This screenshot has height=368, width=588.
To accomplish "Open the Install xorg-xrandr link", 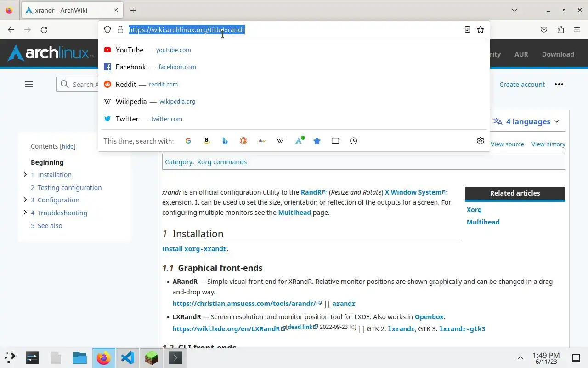I will coord(194,249).
